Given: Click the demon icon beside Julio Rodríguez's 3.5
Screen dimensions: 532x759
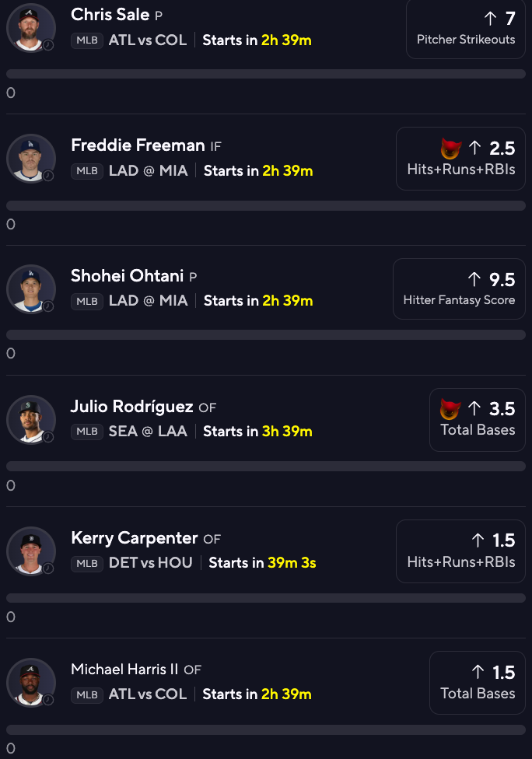Looking at the screenshot, I should coord(450,409).
